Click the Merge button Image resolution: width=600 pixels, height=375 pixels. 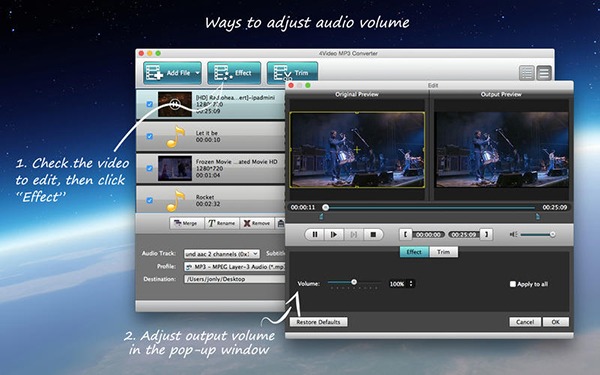tap(186, 223)
